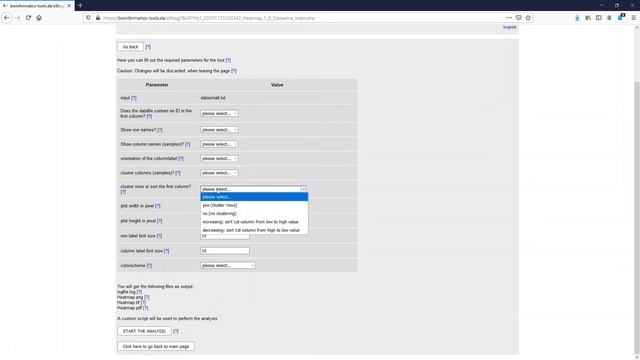The image size is (640, 360).
Task: Show site security padlock info
Action: (98, 18)
